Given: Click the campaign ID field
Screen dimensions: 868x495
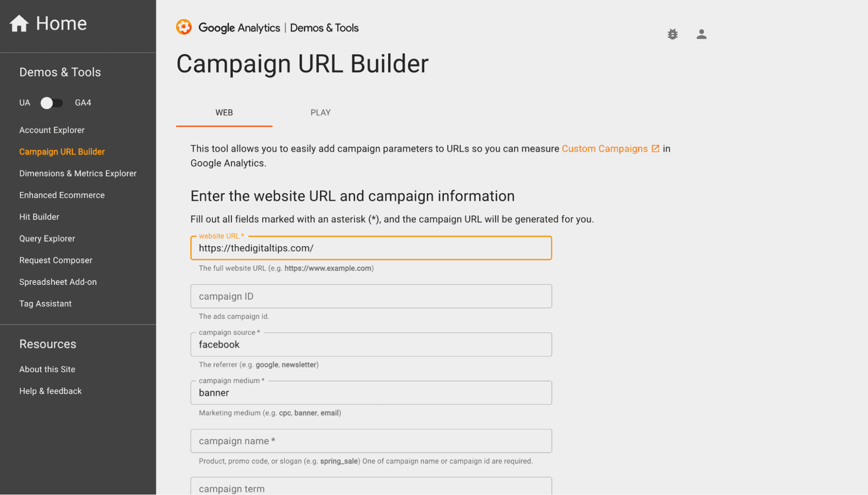Looking at the screenshot, I should tap(371, 297).
